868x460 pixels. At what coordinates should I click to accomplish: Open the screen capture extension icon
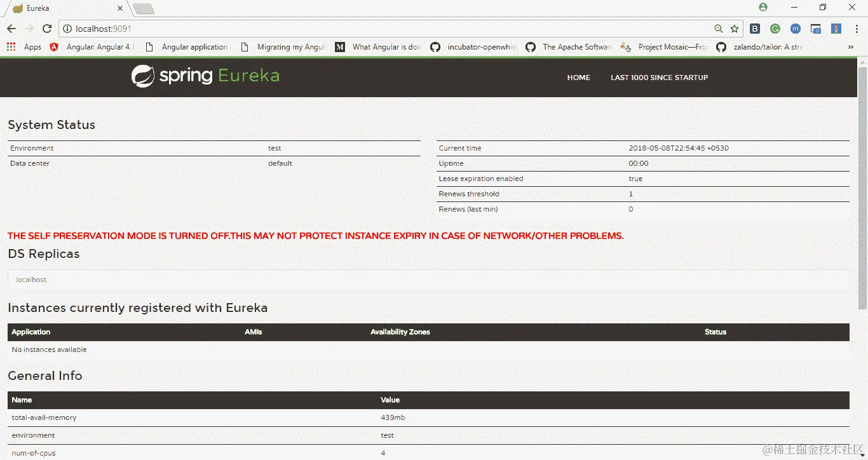pos(816,29)
